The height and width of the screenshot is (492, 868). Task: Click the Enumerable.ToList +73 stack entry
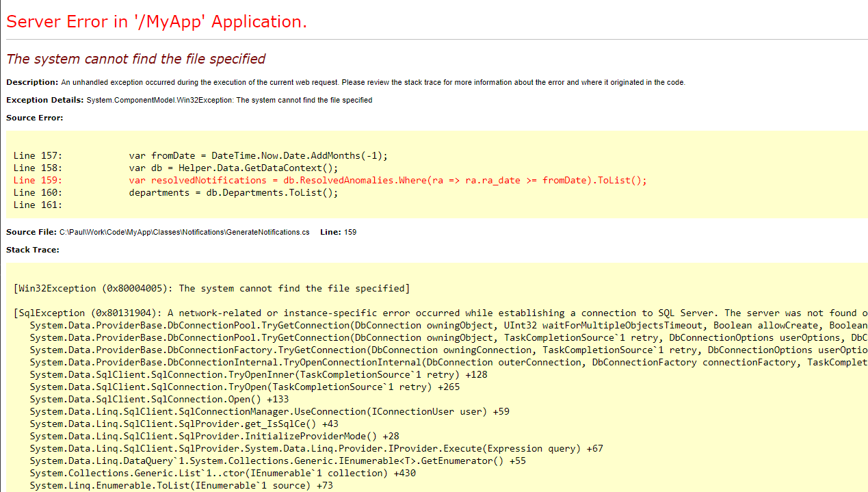point(181,485)
